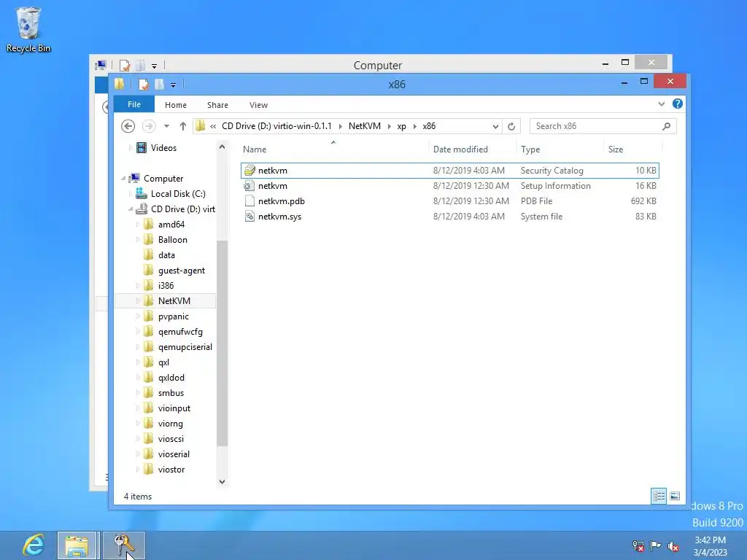Viewport: 747px width, 560px height.
Task: Click the Properties quick access icon in x86 window
Action: pyautogui.click(x=144, y=85)
